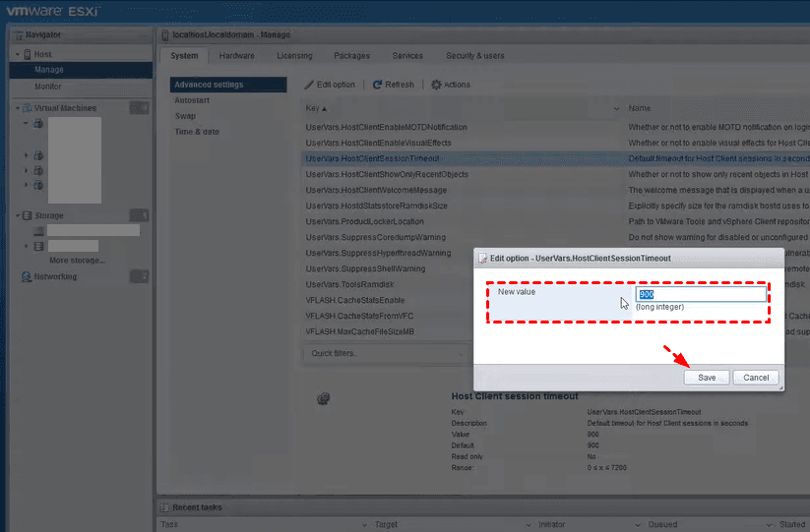Viewport: 810px width, 532px height.
Task: Select UserVars.SuppressHyperthreadWarning row
Action: pyautogui.click(x=387, y=253)
